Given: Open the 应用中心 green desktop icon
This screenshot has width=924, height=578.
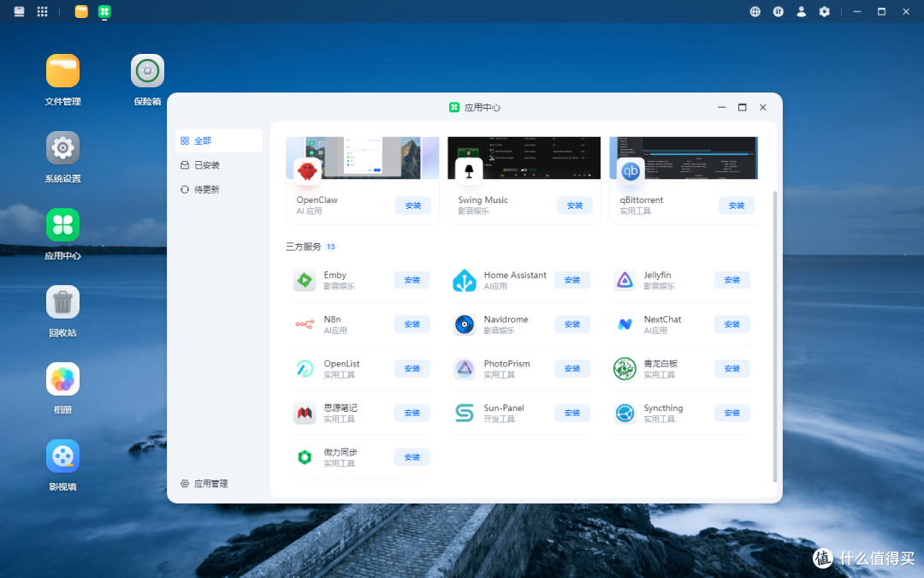Looking at the screenshot, I should (x=62, y=224).
